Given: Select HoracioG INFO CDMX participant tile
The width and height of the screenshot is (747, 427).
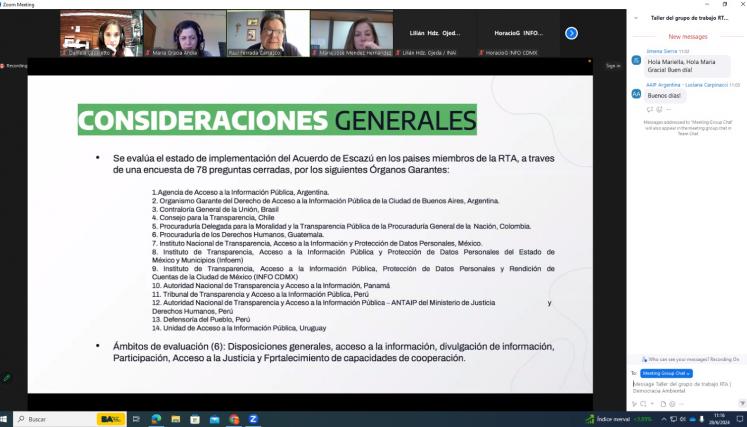Looking at the screenshot, I should [x=518, y=33].
